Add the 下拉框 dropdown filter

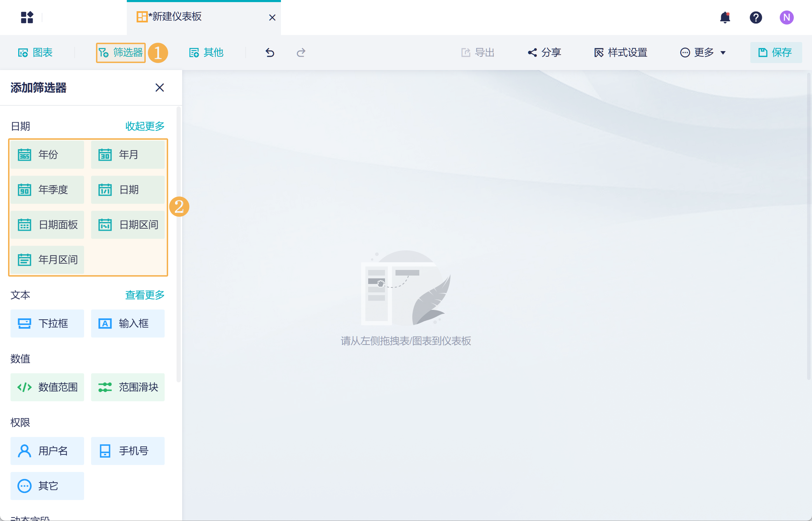coord(47,323)
